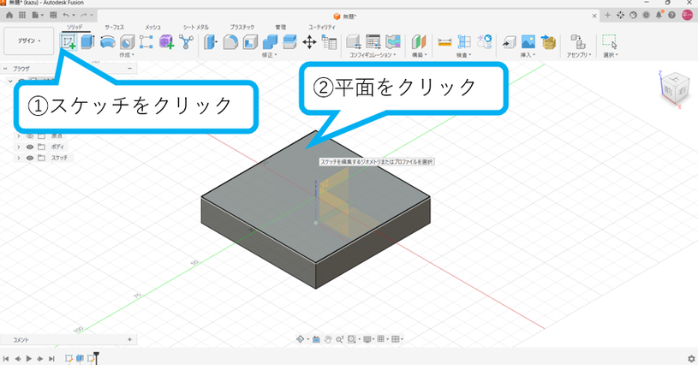Open the grid apps icon in title bar

tap(22, 15)
